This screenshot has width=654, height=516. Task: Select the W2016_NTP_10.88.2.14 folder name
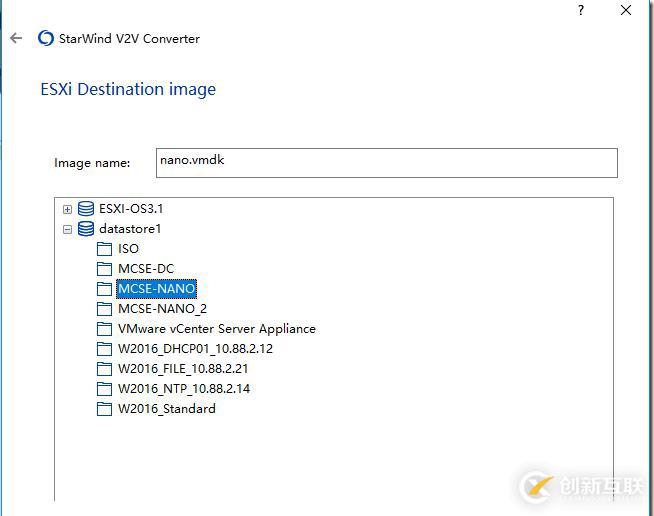(184, 389)
